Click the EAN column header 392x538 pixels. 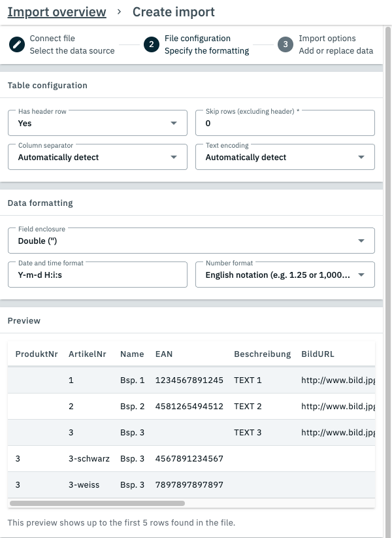pos(164,354)
